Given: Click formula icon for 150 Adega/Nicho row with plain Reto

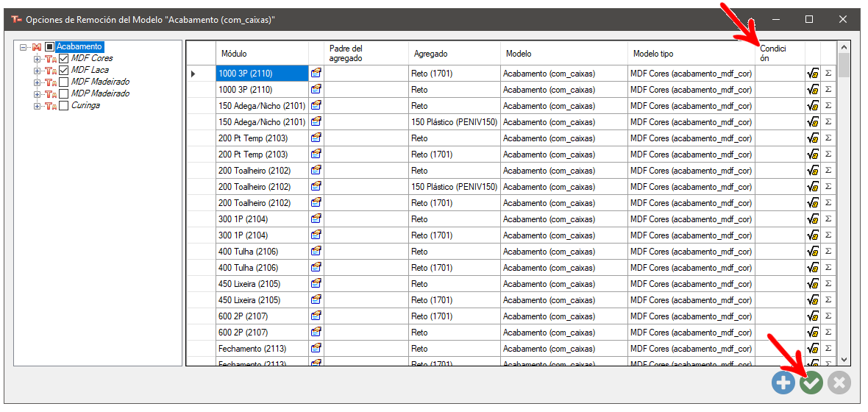Looking at the screenshot, I should pos(813,106).
